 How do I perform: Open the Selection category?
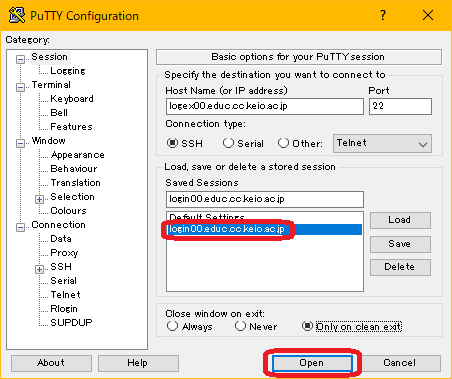(x=72, y=197)
